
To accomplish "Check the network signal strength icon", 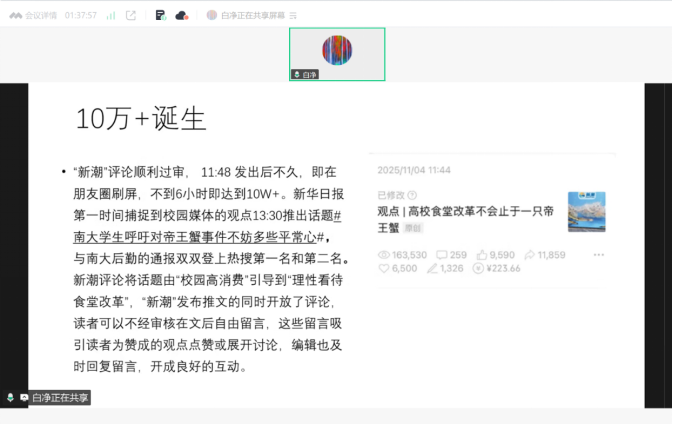I will point(110,15).
